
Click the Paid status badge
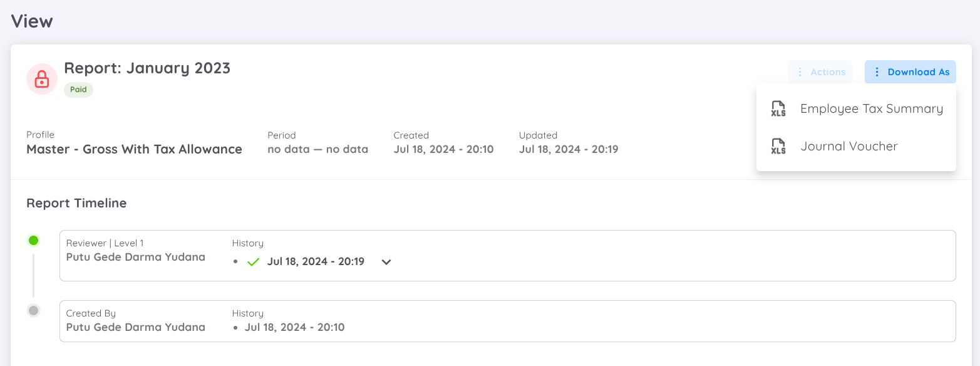78,89
